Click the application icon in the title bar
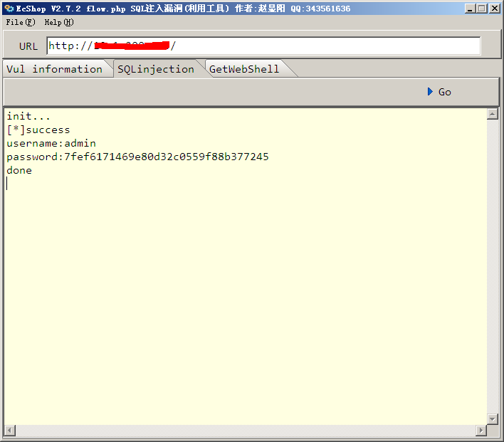This screenshot has width=504, height=442. coord(9,9)
